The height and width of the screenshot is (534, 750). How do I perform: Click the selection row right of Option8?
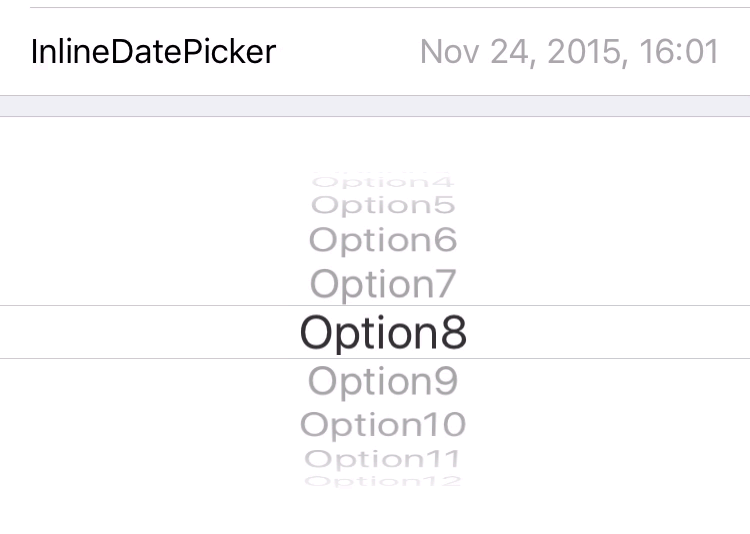click(610, 332)
